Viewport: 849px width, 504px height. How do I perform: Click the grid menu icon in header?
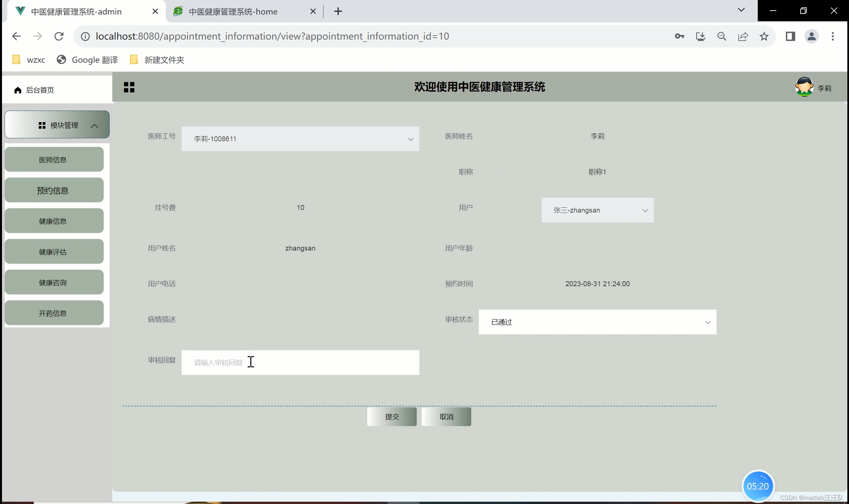coord(129,87)
